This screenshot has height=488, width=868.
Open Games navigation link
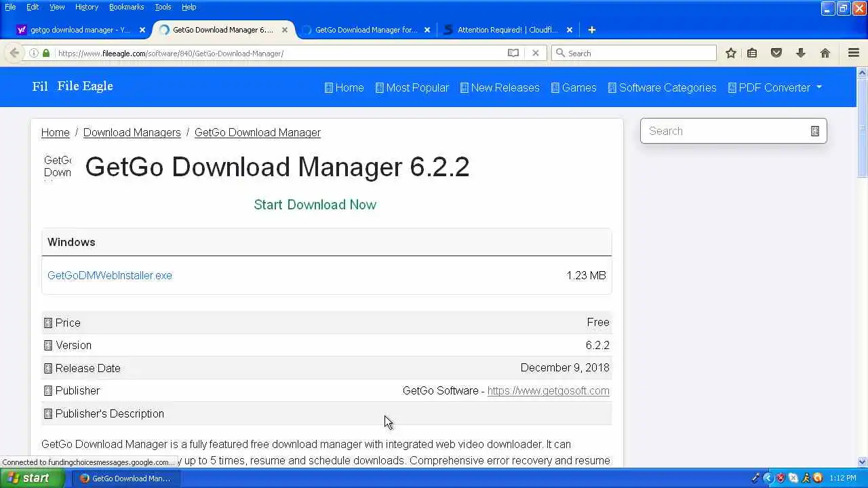click(574, 87)
